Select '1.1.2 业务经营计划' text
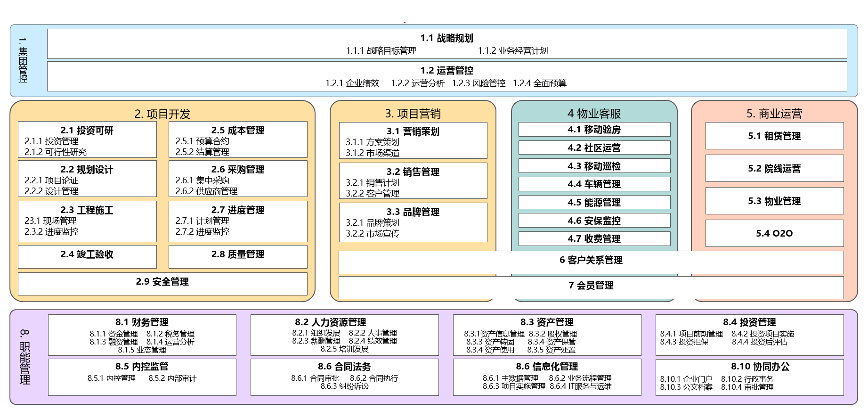Screen dimensions: 868x418 point(513,51)
